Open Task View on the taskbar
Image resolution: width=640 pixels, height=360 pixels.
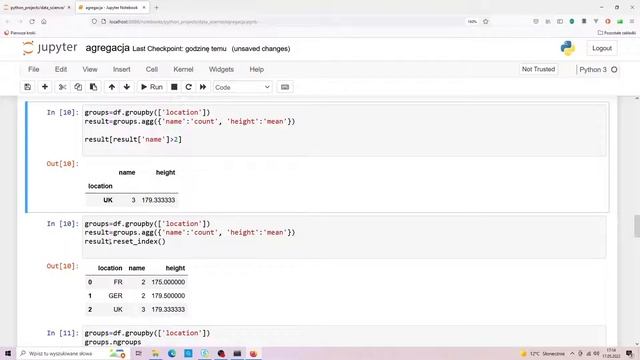[138, 353]
